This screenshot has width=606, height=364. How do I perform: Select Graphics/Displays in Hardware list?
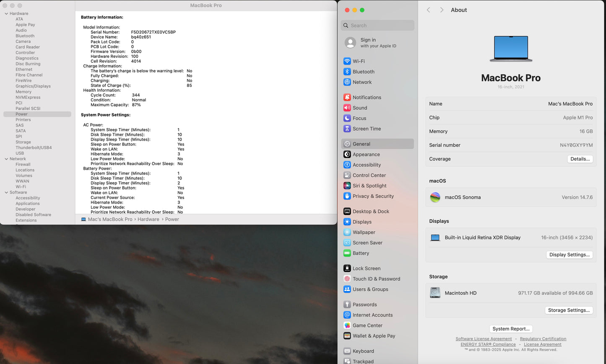pyautogui.click(x=33, y=86)
